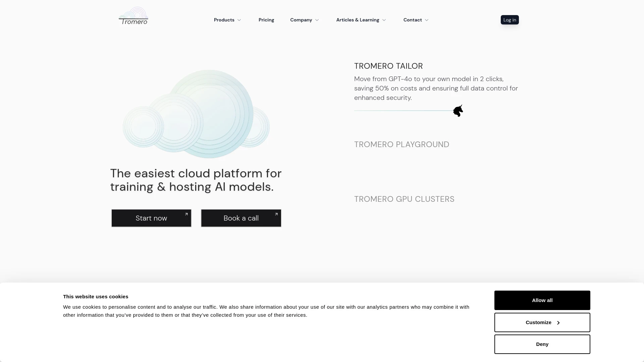
Task: Click the Start now button
Action: (151, 218)
